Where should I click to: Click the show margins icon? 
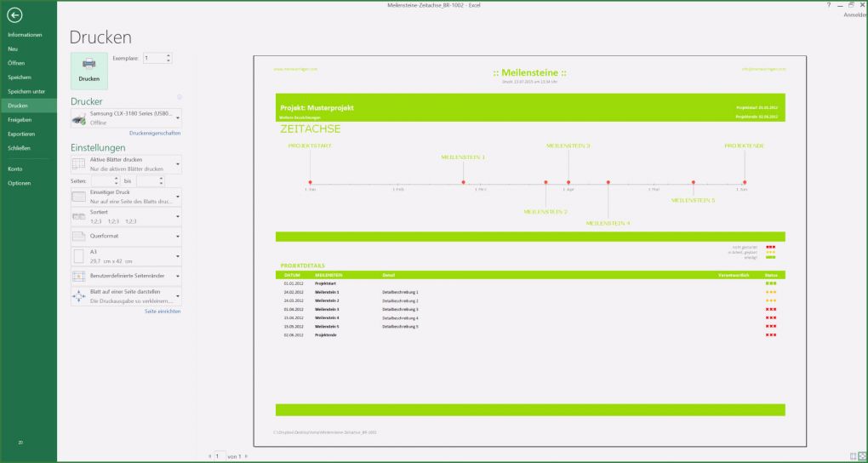click(x=853, y=456)
